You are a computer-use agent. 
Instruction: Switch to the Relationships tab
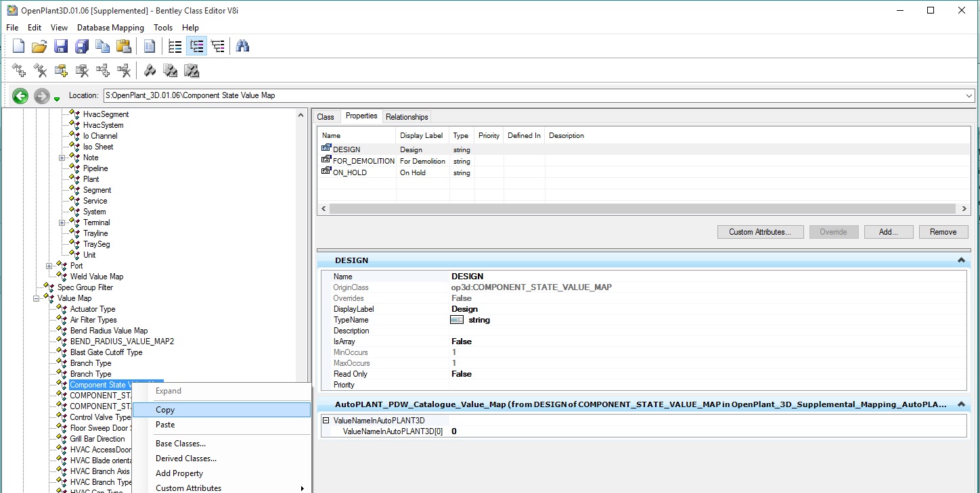point(407,117)
